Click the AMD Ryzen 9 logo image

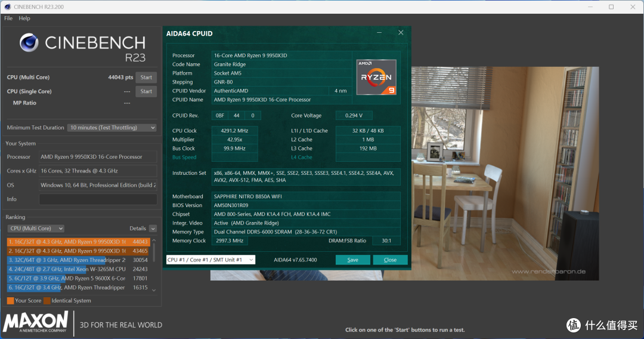click(x=376, y=77)
